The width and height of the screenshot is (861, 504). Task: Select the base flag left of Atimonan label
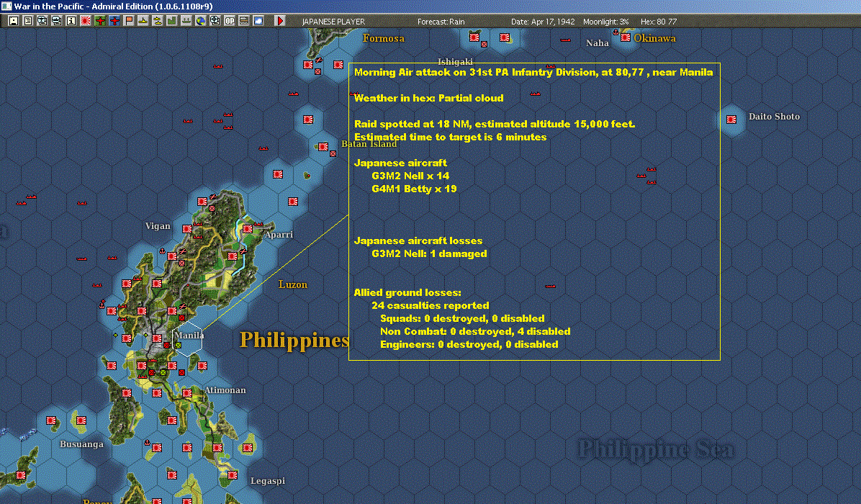point(187,392)
